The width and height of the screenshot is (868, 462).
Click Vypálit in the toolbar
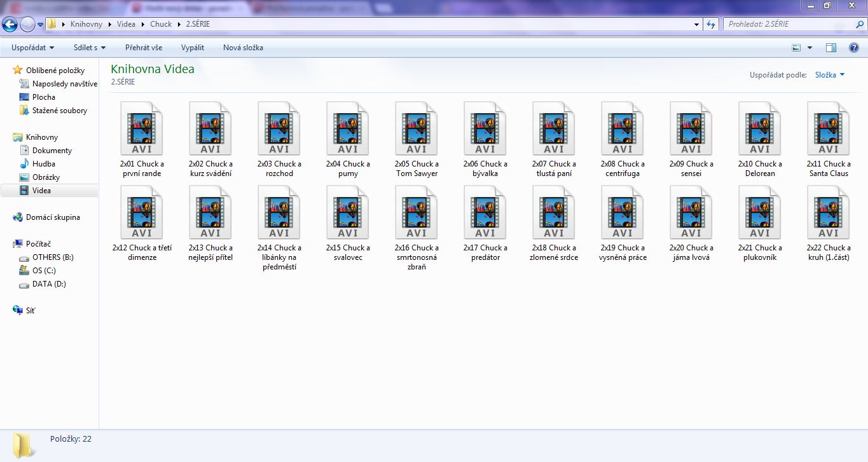coord(193,48)
